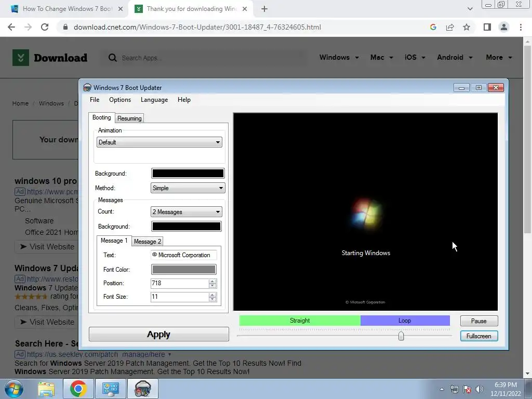The height and width of the screenshot is (399, 532).
Task: Click the Home breadcrumb link
Action: [x=20, y=103]
